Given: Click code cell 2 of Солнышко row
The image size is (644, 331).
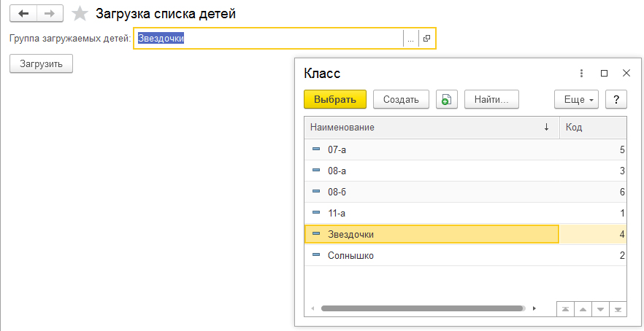Looking at the screenshot, I should point(593,255).
